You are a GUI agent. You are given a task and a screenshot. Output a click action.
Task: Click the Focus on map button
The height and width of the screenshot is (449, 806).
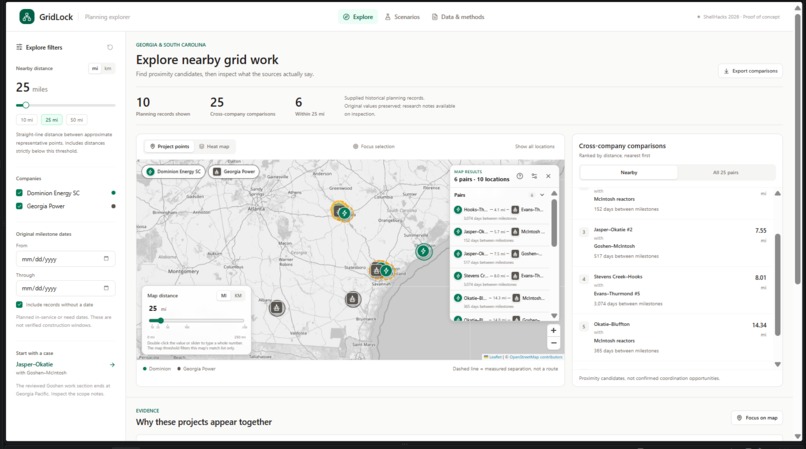click(x=757, y=418)
